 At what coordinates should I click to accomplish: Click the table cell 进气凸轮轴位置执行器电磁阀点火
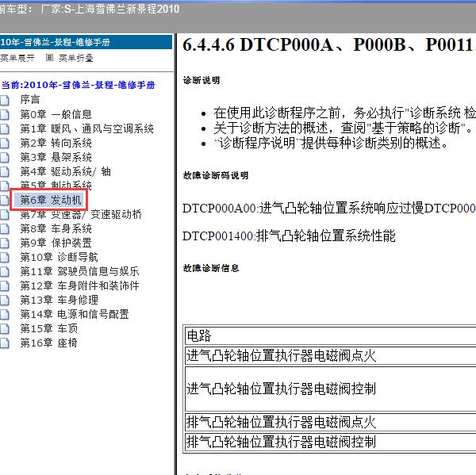coord(331,356)
